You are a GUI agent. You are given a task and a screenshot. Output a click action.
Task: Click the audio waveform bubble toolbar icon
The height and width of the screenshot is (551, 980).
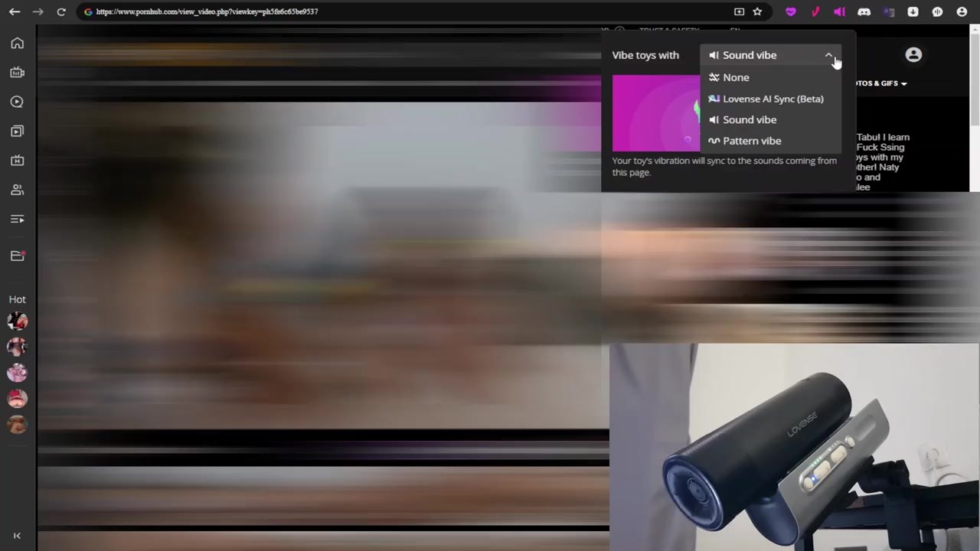pyautogui.click(x=938, y=11)
